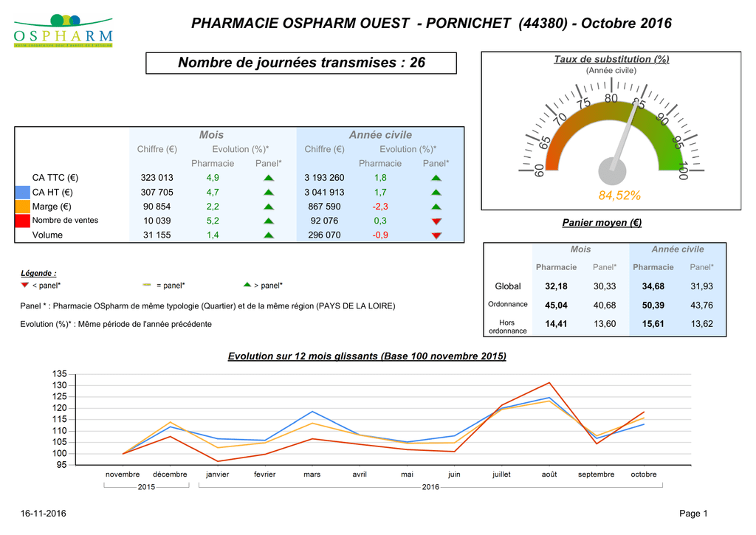756x535 pixels.
Task: Click the red line peak at août
Action: [549, 383]
